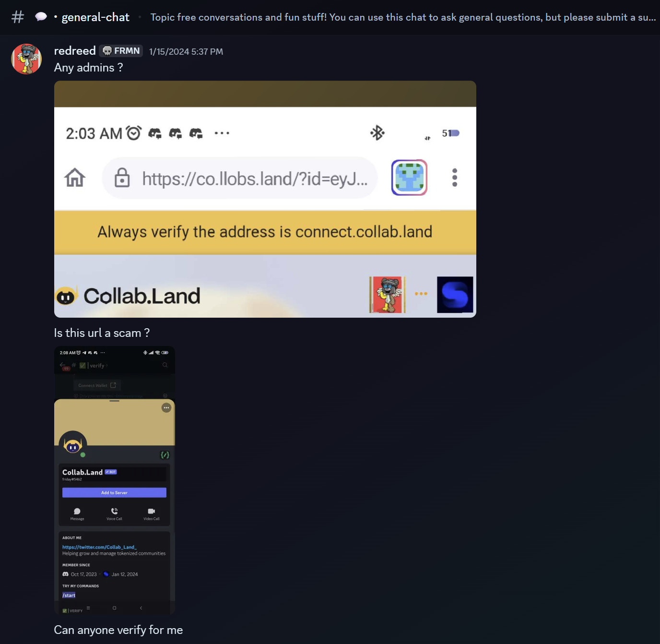Click the FRMN skull server tag

click(121, 51)
